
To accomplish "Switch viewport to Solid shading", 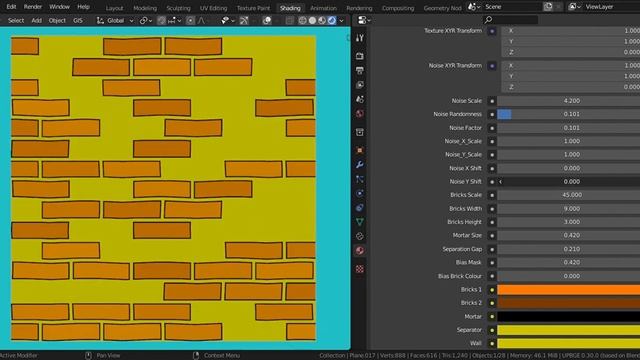I will click(x=312, y=20).
